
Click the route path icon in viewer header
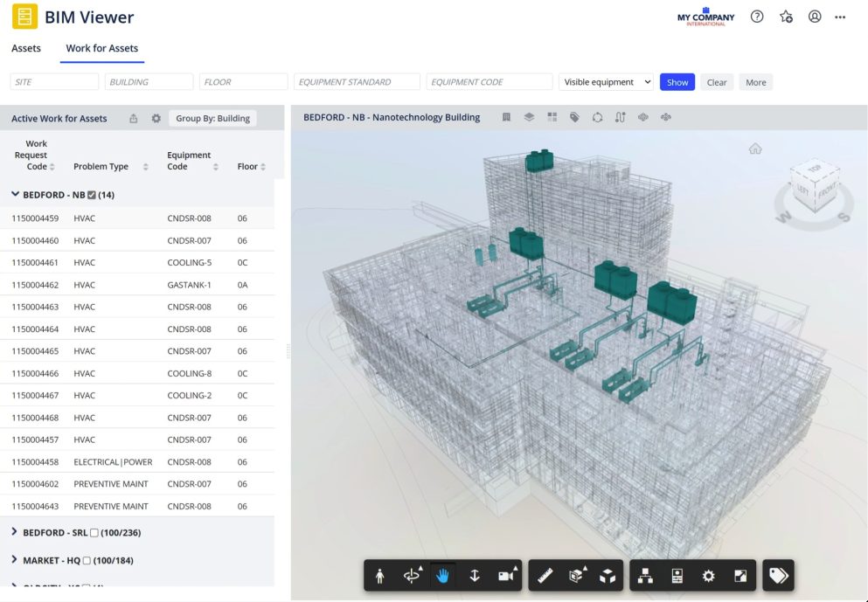click(x=620, y=117)
